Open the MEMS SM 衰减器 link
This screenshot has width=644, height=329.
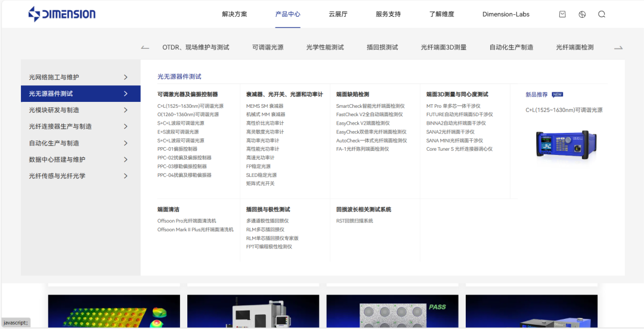pyautogui.click(x=265, y=106)
